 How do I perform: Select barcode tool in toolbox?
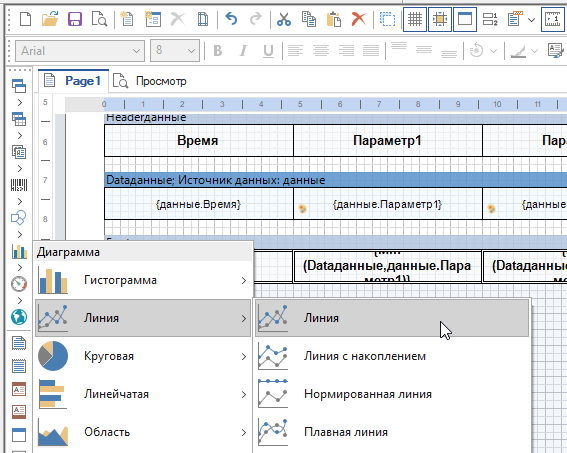pyautogui.click(x=19, y=185)
